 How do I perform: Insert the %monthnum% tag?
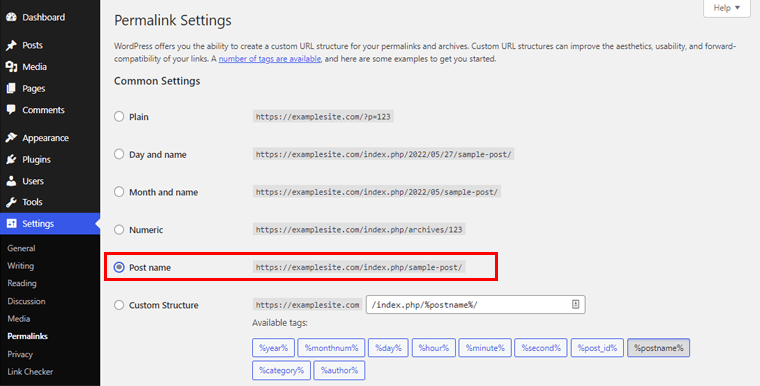click(x=331, y=348)
